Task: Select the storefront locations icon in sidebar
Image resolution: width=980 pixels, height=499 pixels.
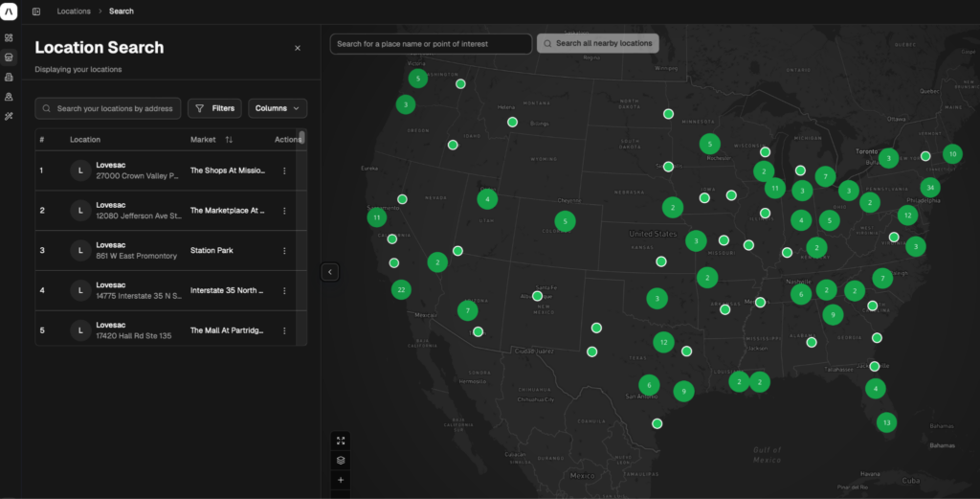Action: click(9, 57)
